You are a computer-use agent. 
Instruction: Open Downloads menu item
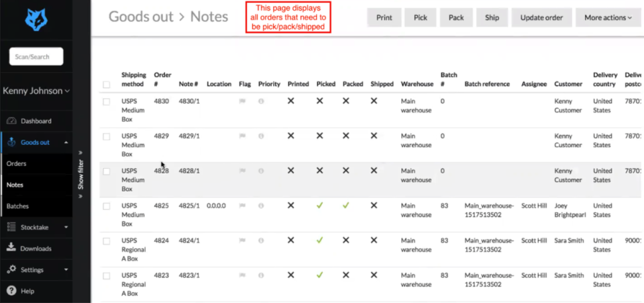click(x=36, y=249)
